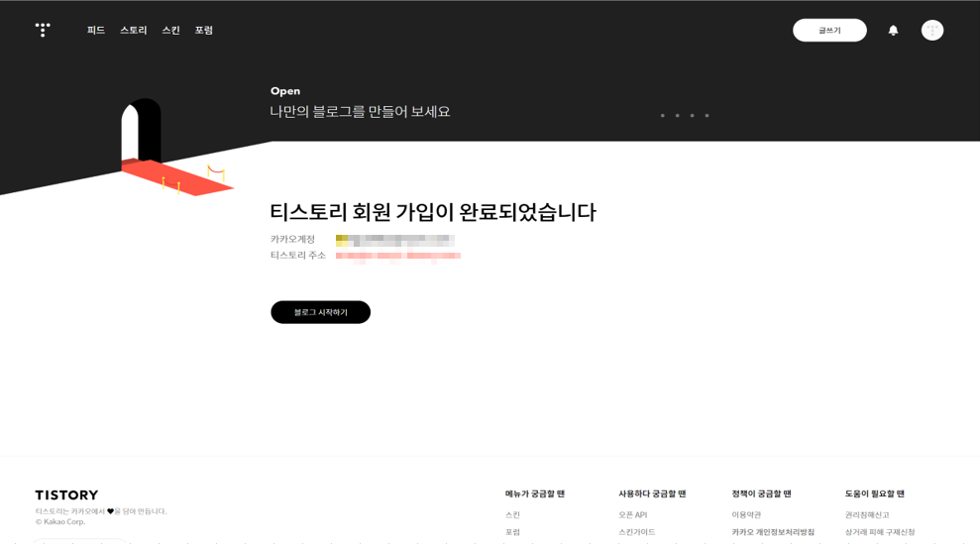The image size is (980, 544).
Task: Open the footer 스킨 link
Action: 512,515
